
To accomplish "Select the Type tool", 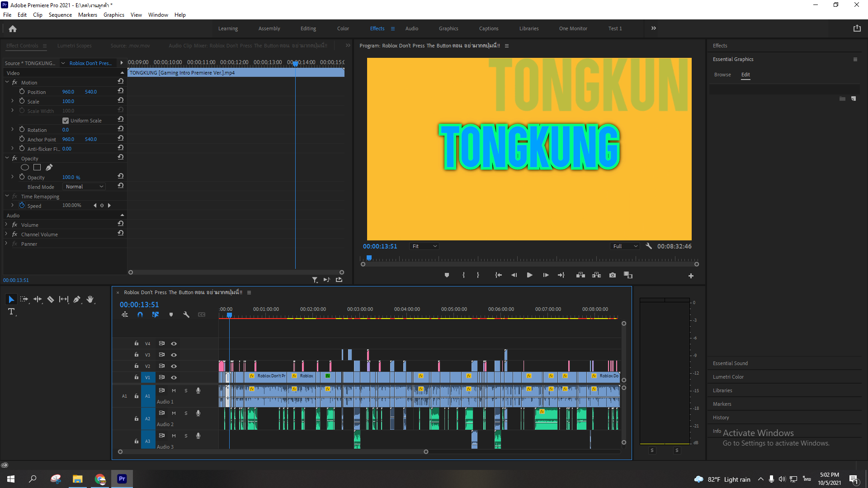I will [11, 312].
